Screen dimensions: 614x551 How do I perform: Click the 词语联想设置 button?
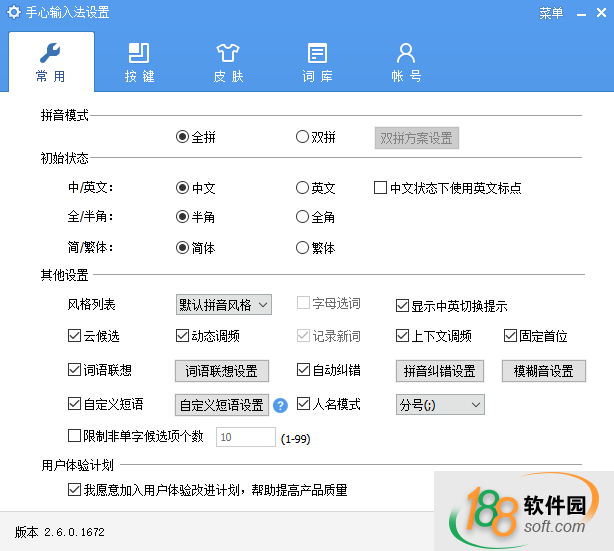(222, 371)
